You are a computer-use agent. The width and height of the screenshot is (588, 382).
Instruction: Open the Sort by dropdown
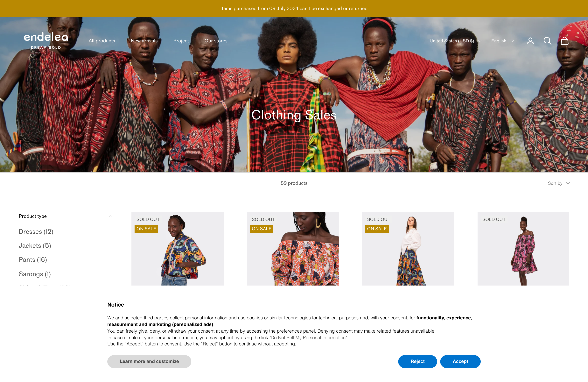[559, 183]
